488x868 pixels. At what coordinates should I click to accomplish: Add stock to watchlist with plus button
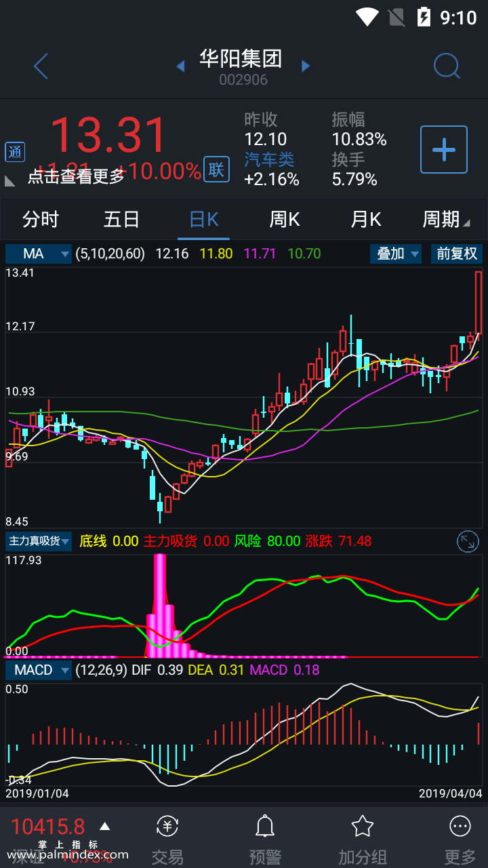pos(444,149)
